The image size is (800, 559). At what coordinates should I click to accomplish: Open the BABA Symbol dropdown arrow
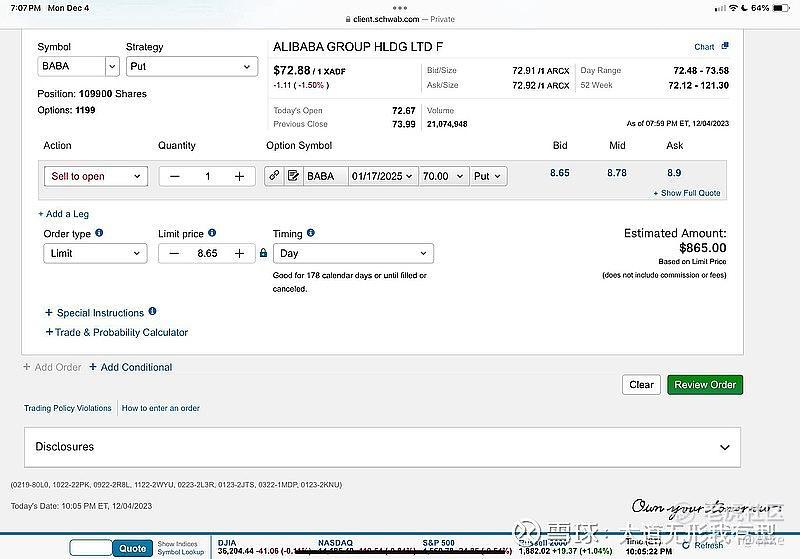tap(112, 66)
